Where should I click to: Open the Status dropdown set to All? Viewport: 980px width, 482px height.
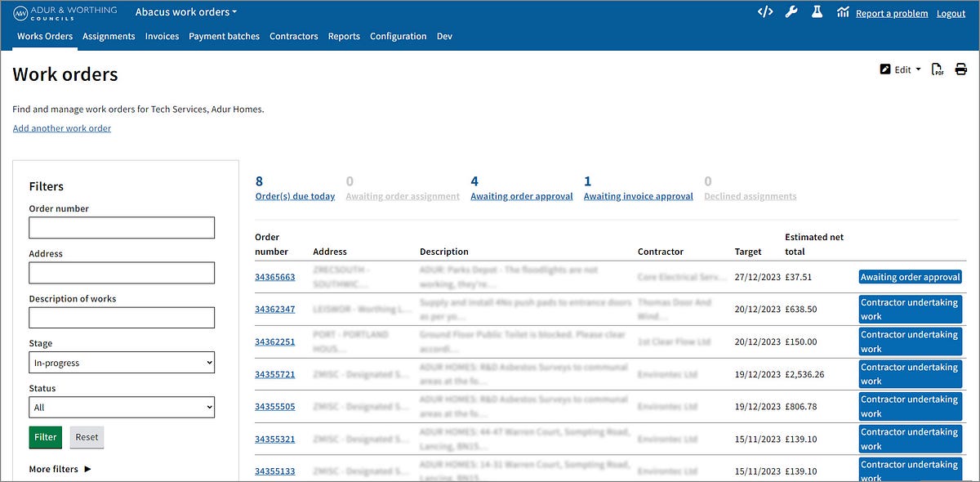click(x=121, y=407)
